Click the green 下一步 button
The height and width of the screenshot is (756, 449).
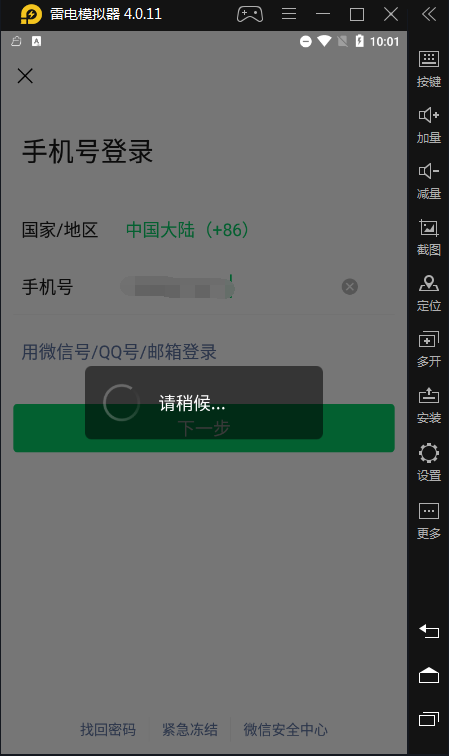[x=204, y=428]
